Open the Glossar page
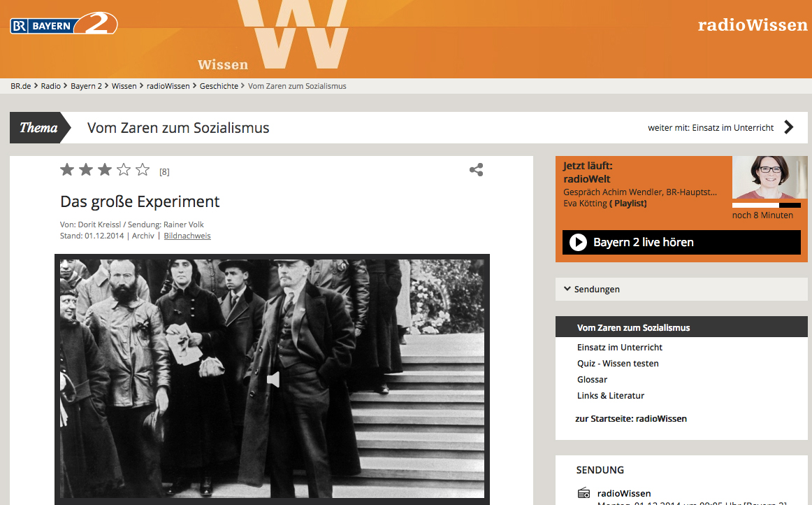 (x=592, y=380)
